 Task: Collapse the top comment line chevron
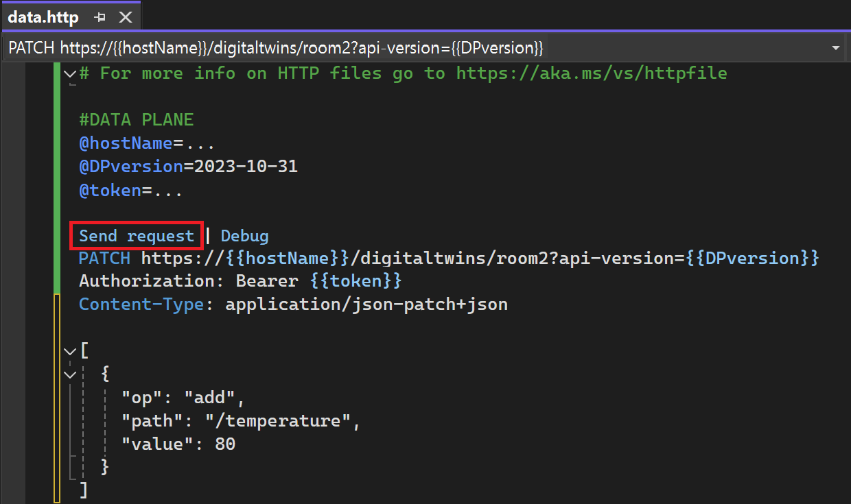69,73
